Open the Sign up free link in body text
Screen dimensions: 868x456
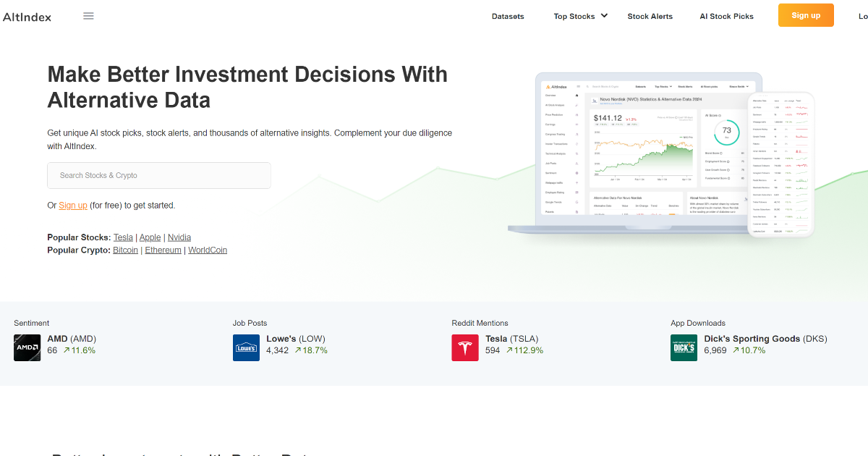coord(73,205)
